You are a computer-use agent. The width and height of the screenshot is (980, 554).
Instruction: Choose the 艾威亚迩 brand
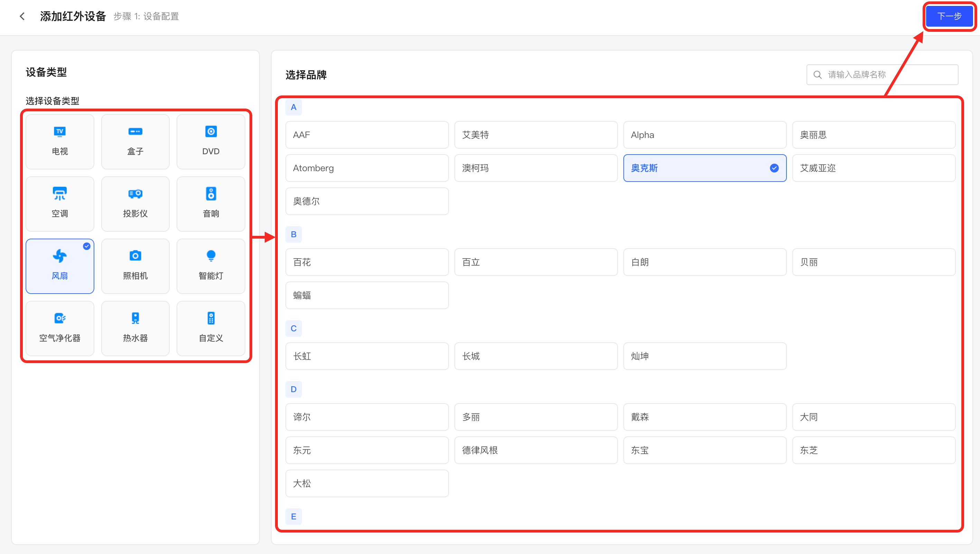click(x=874, y=168)
